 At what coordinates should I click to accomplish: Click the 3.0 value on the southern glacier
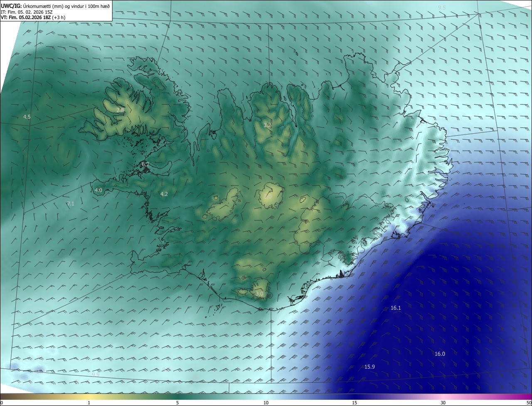tap(259, 294)
